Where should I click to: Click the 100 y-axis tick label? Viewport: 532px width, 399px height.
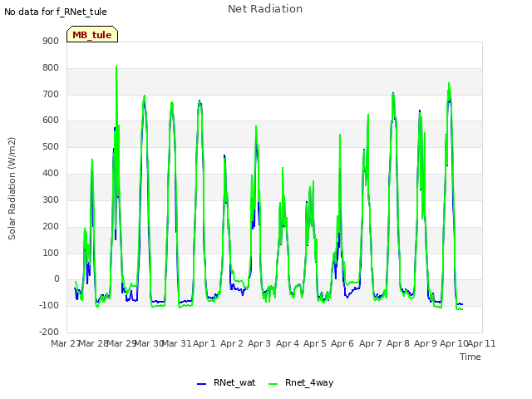click(x=51, y=253)
